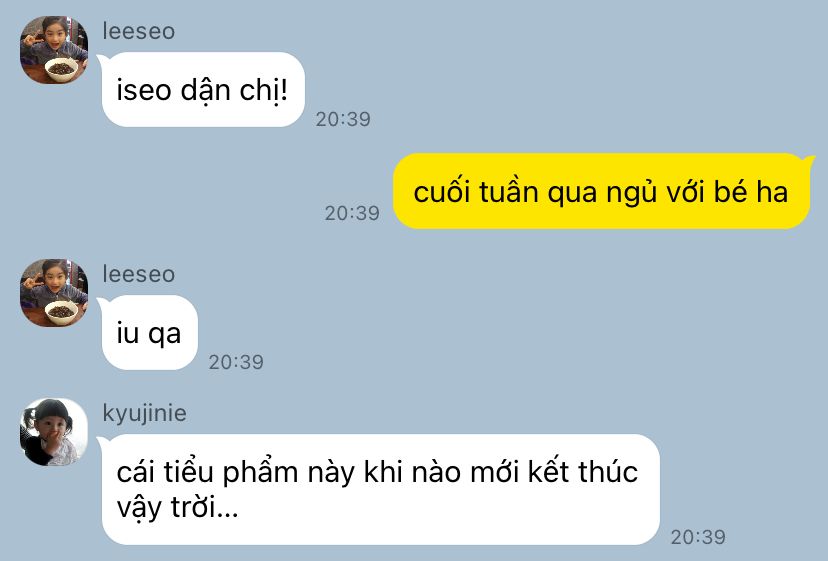Click the 20:39 timestamp next to "iseo dận chị!"
Viewport: 828px width, 561px height.
(x=343, y=119)
